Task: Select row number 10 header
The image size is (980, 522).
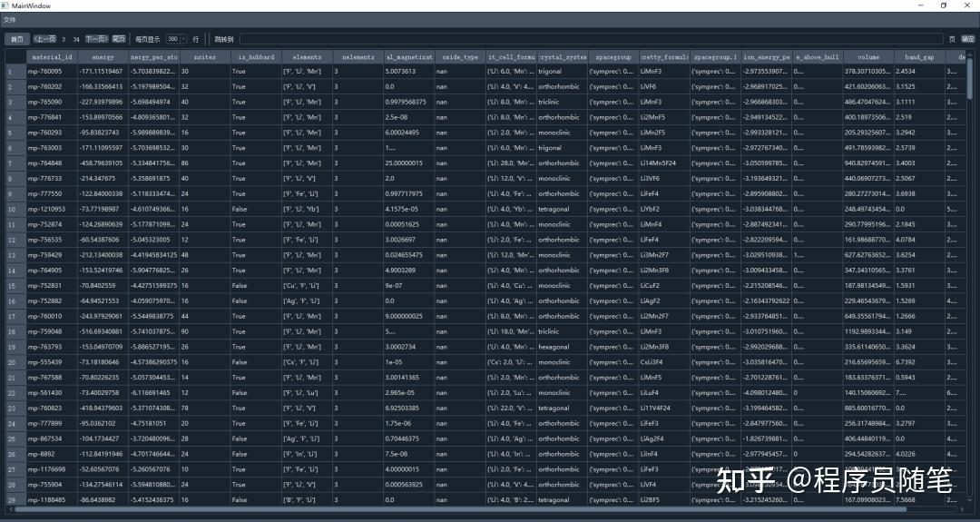Action: (15, 210)
